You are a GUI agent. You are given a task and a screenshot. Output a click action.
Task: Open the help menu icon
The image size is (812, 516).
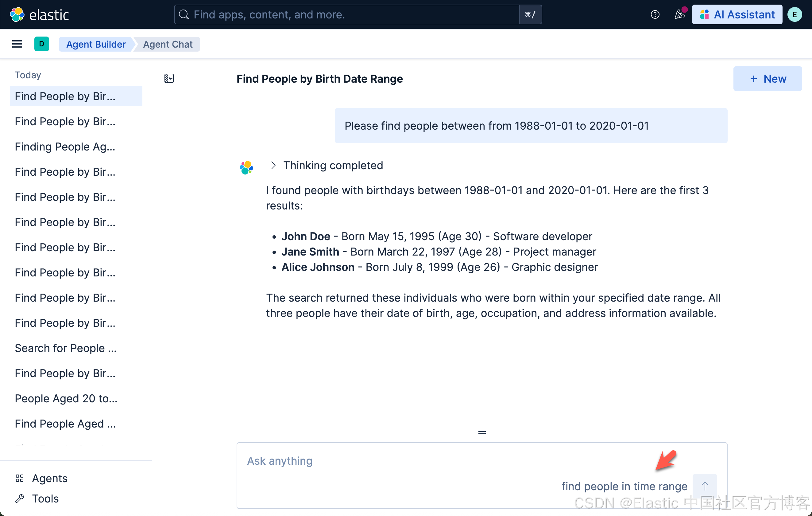(655, 14)
